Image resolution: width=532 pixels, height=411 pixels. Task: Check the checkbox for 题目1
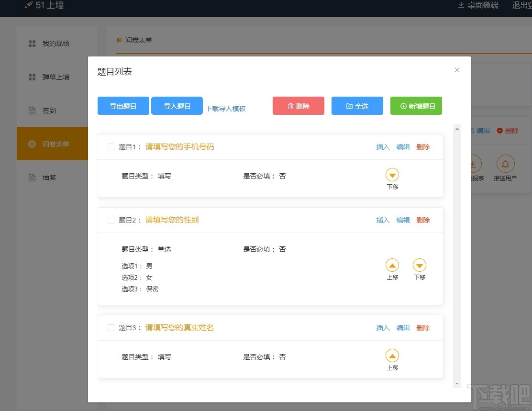(111, 147)
